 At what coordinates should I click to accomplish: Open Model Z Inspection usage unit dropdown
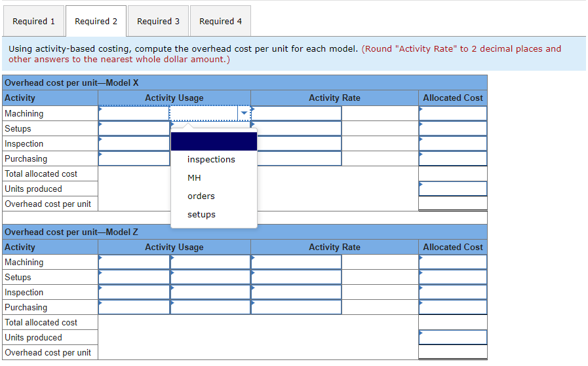210,292
